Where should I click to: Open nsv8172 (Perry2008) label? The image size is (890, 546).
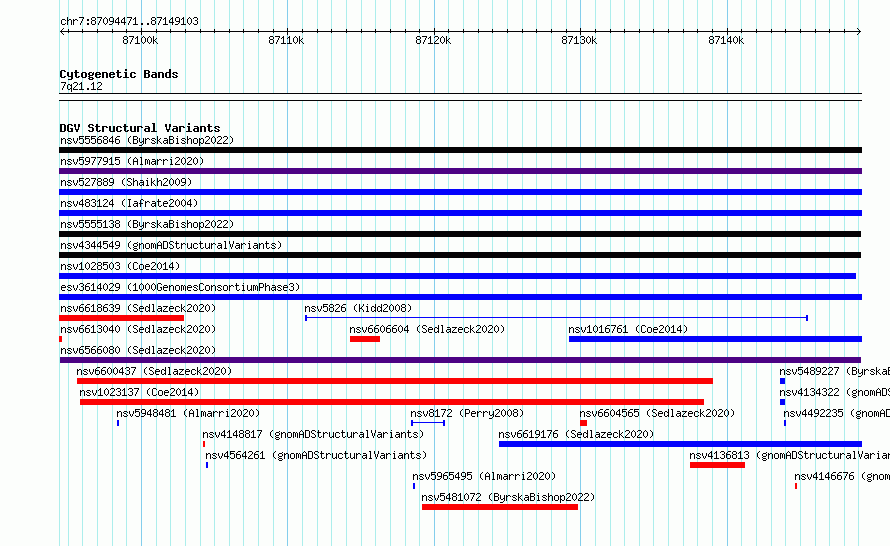pos(467,413)
